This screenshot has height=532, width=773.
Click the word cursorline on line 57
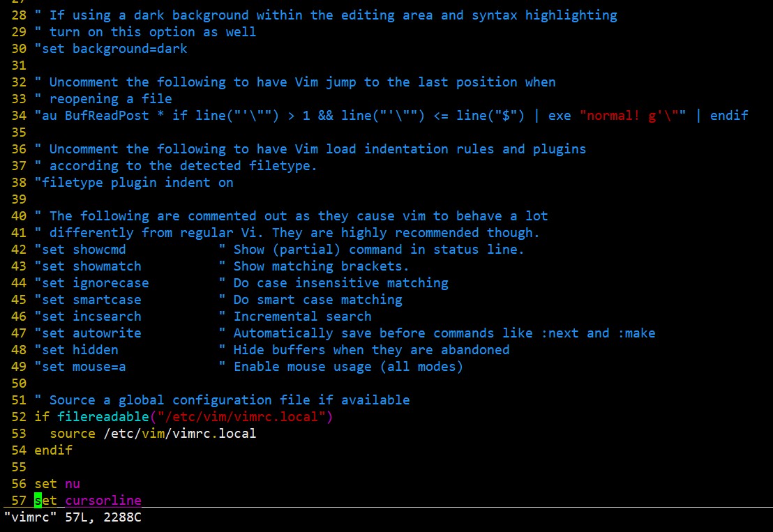coord(103,501)
